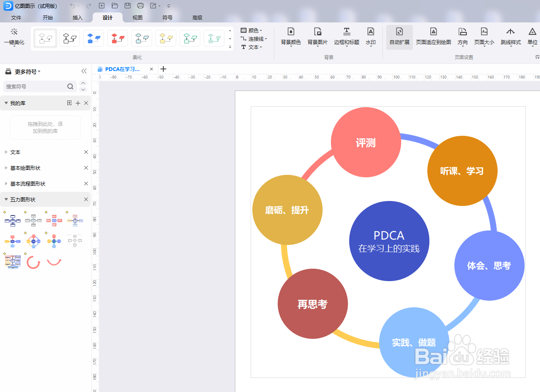The image size is (540, 392).
Task: Switch to the 符号 ribbon tab
Action: coord(168,18)
